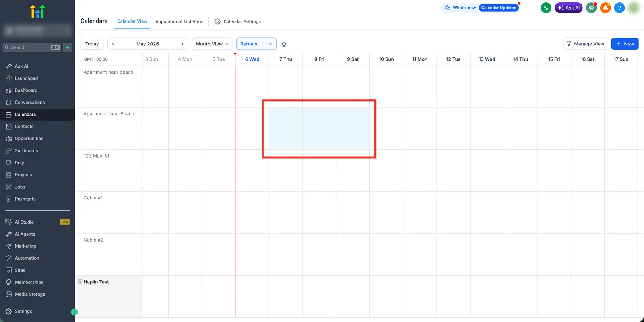Screen dimensions: 644x322
Task: Click the 10 Sun column header
Action: coord(386,59)
